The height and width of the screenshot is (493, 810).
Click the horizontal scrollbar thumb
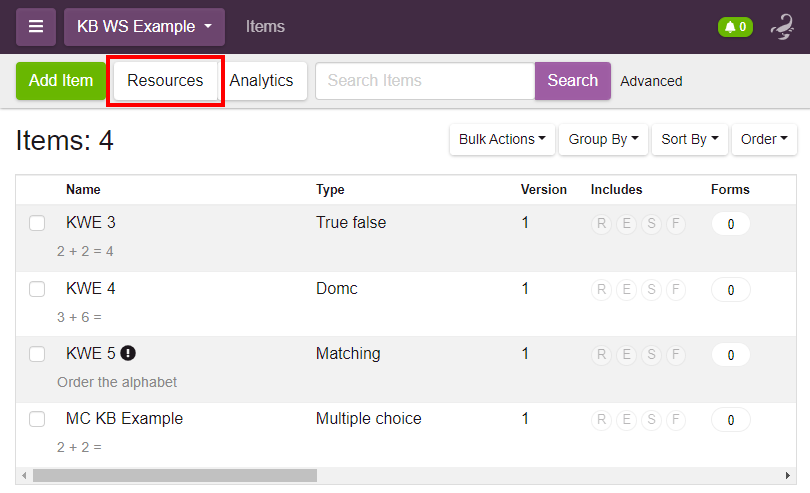point(175,475)
